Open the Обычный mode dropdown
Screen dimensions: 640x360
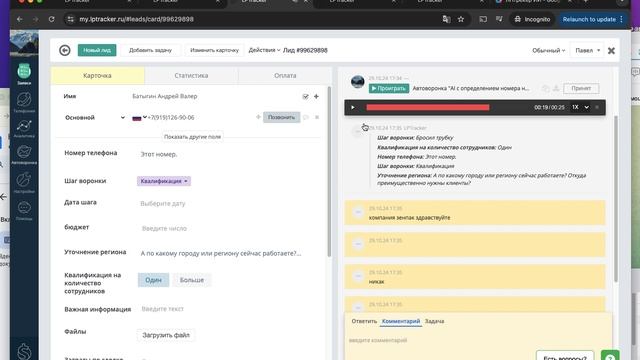point(549,51)
